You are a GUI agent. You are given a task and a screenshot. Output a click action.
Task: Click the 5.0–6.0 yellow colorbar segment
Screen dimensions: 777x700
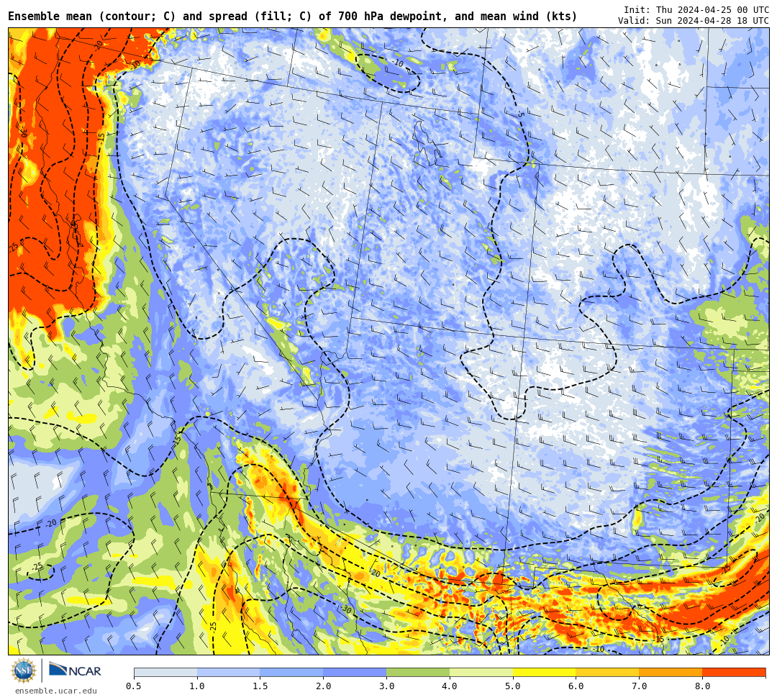coord(545,672)
